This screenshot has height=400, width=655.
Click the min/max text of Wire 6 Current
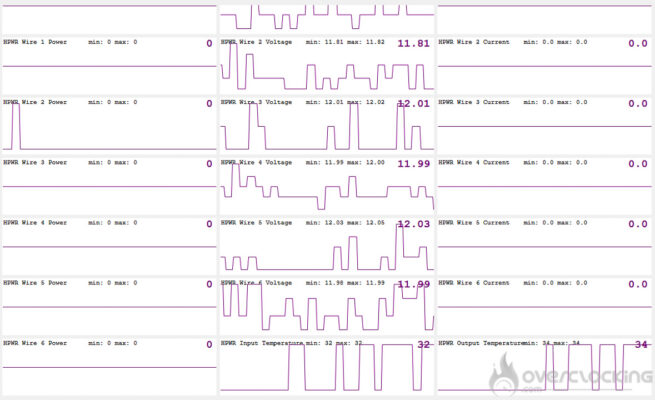(x=555, y=283)
